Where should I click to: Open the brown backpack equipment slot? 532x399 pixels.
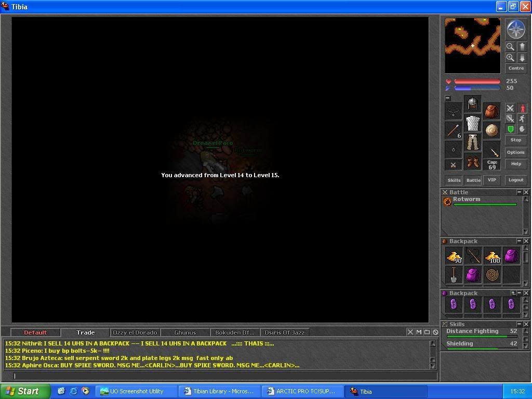click(491, 111)
